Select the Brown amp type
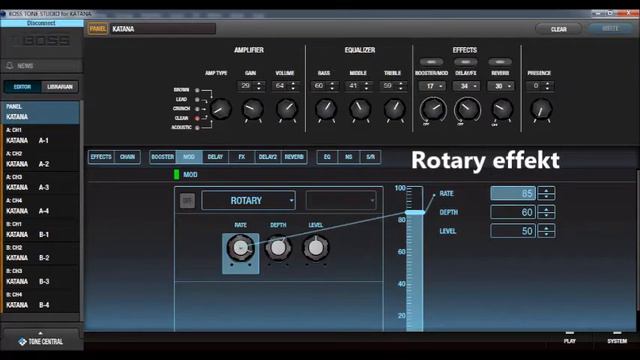Screen dimensions: 640x360 [197, 90]
